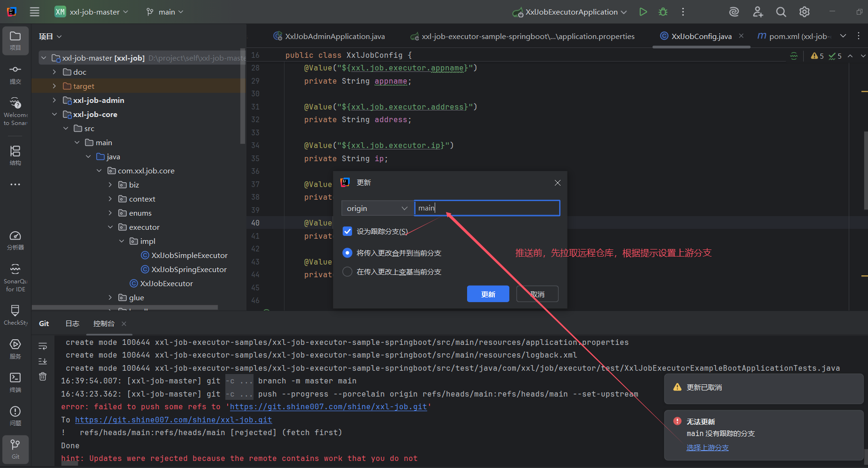Click the blue Update button in dialog
This screenshot has height=468, width=868.
pyautogui.click(x=488, y=294)
